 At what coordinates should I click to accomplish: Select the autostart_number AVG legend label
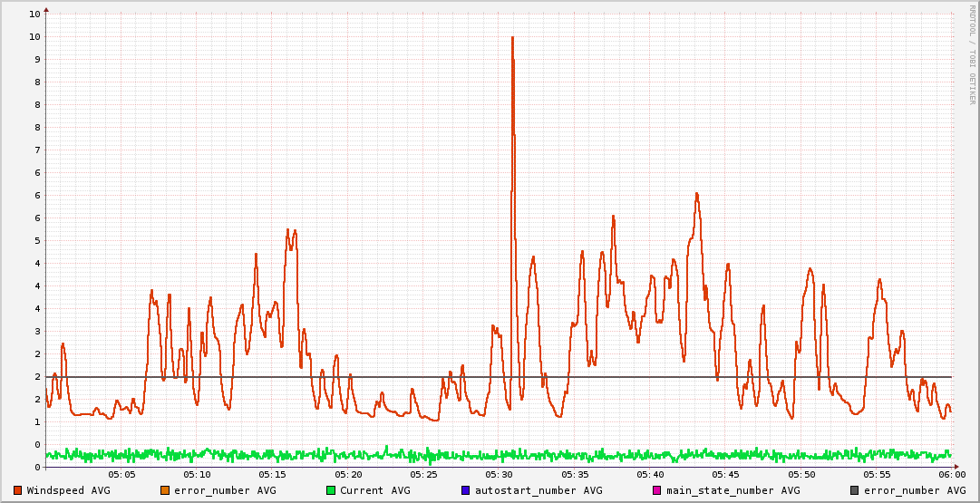coord(539,490)
